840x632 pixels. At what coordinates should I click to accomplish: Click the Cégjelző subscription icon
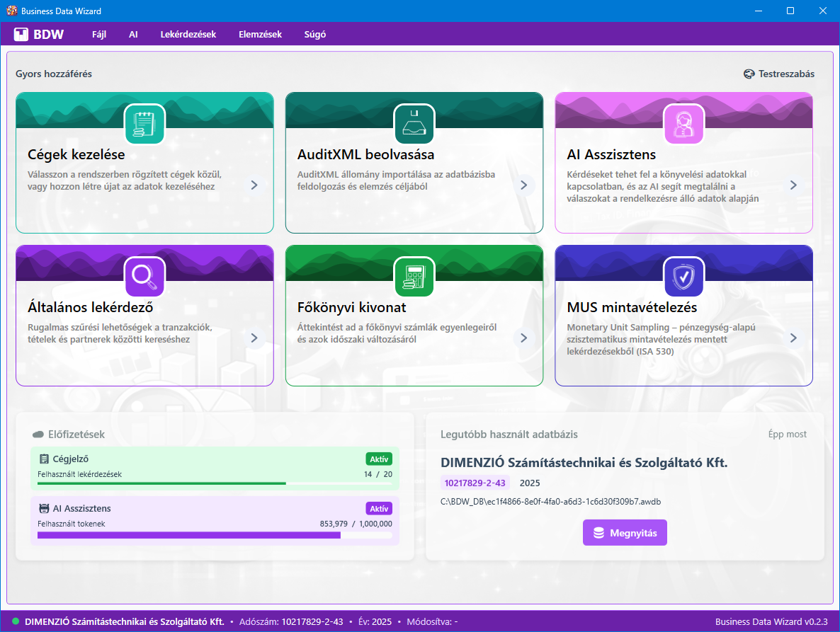(x=44, y=459)
